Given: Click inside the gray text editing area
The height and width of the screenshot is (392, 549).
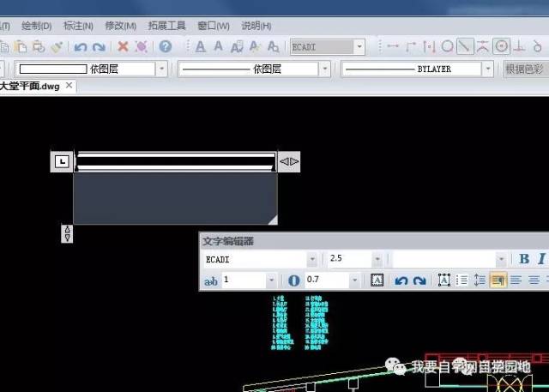Looking at the screenshot, I should tap(175, 198).
